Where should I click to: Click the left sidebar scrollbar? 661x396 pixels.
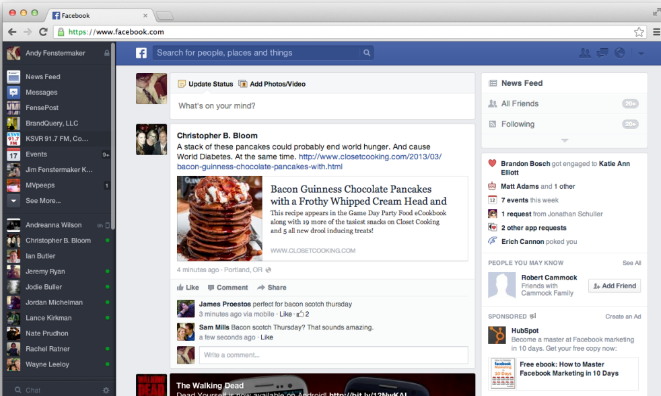(x=113, y=135)
